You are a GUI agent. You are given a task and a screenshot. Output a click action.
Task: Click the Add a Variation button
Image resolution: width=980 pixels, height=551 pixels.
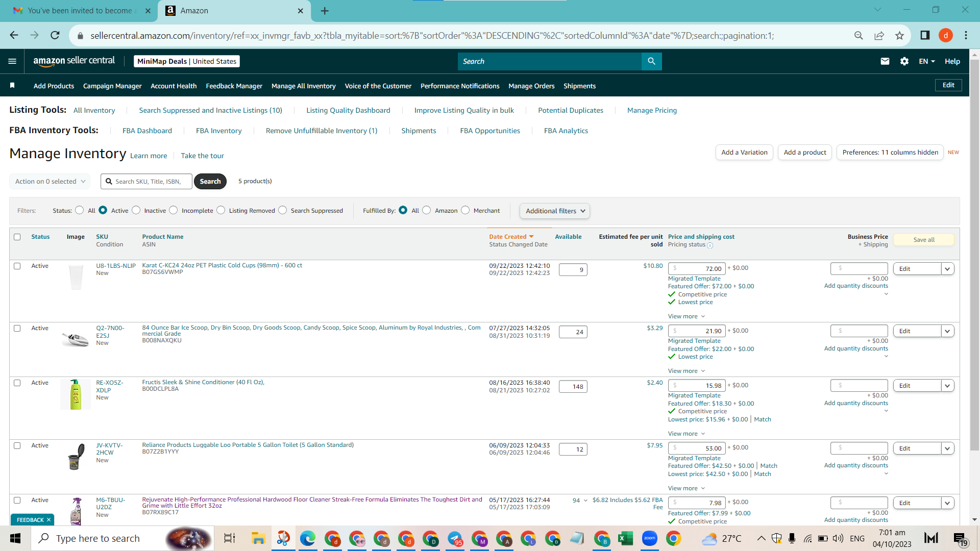pos(744,152)
